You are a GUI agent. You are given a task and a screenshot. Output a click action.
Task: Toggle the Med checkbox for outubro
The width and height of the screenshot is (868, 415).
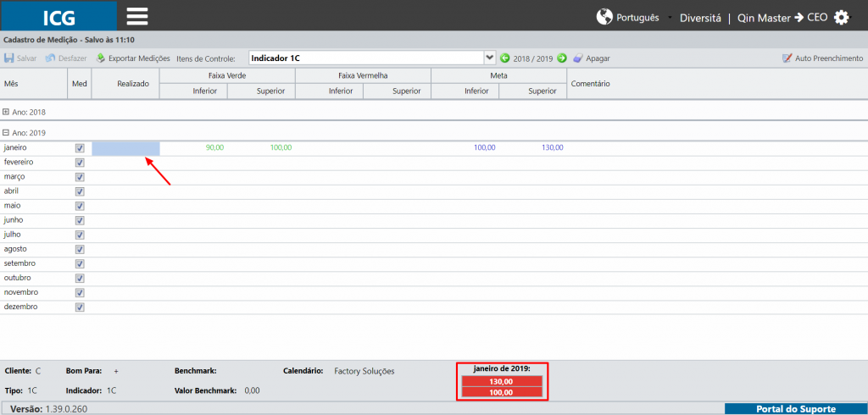(80, 278)
